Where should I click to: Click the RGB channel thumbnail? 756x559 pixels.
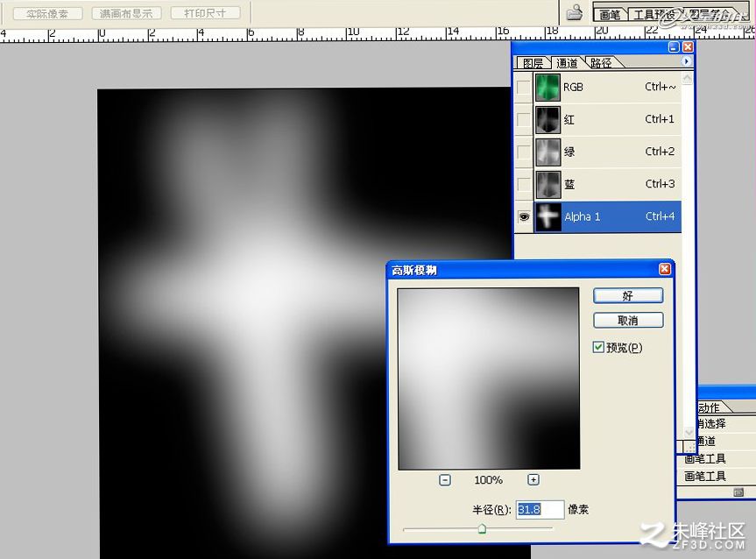(548, 88)
